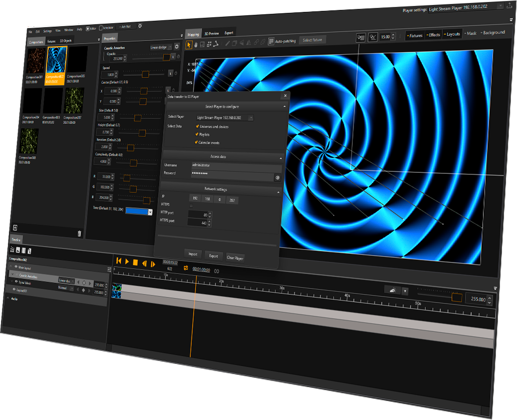Add a new composition with plus icon
This screenshot has height=420, width=517.
(15, 228)
